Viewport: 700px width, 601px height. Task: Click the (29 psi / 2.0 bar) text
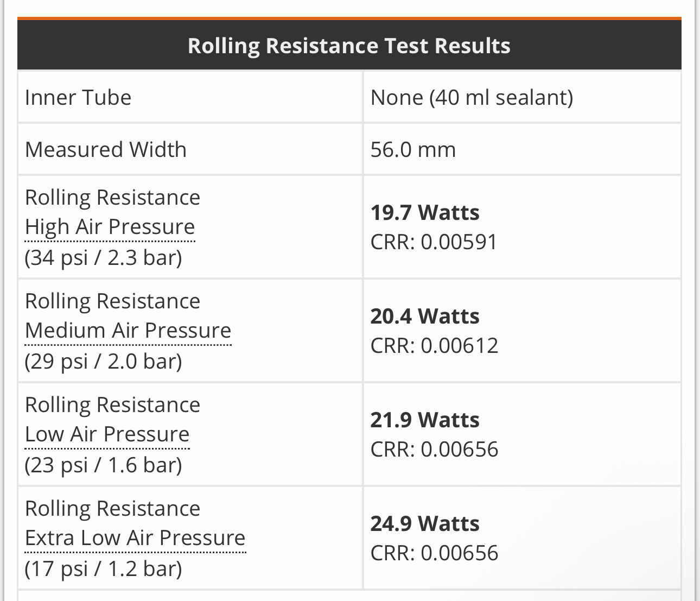(x=103, y=361)
